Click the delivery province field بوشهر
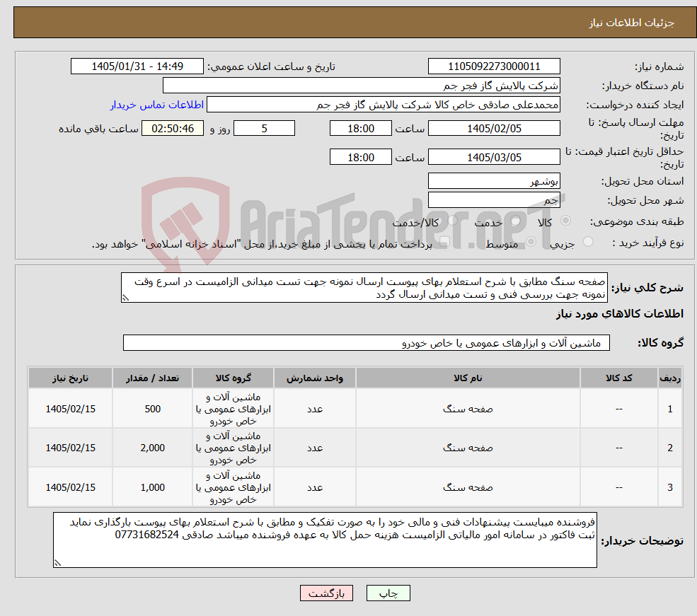The width and height of the screenshot is (697, 616). pos(494,181)
